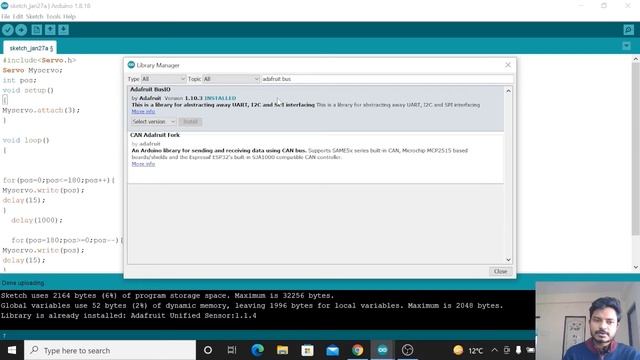Create a new sketch with New icon
Viewport: 640px width, 360px height.
click(37, 30)
